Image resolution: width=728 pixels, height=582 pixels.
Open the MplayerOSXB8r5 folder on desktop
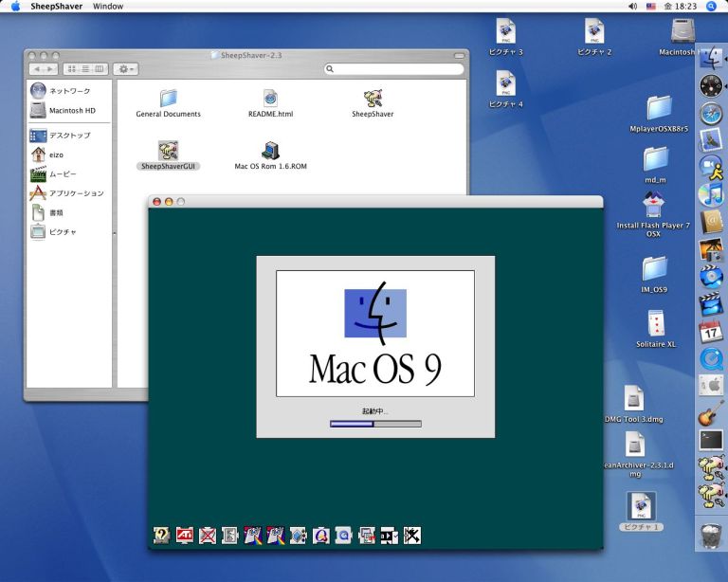pyautogui.click(x=659, y=108)
